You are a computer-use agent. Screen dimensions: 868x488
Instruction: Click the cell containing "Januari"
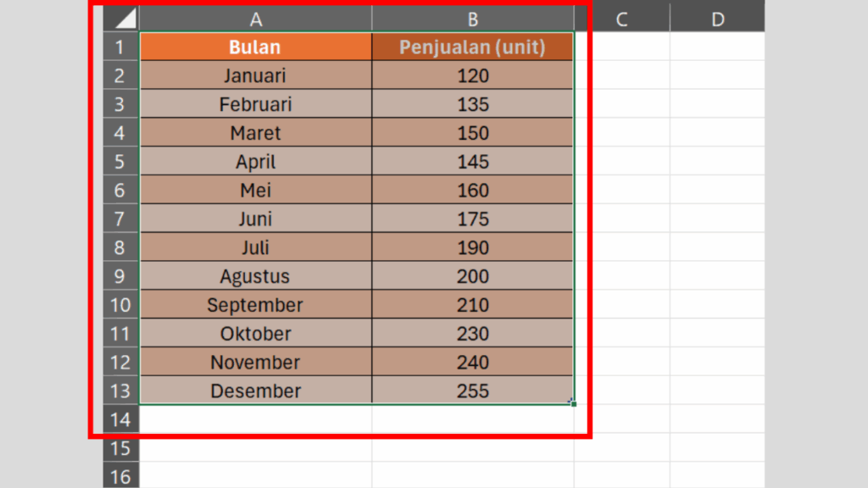pyautogui.click(x=255, y=75)
